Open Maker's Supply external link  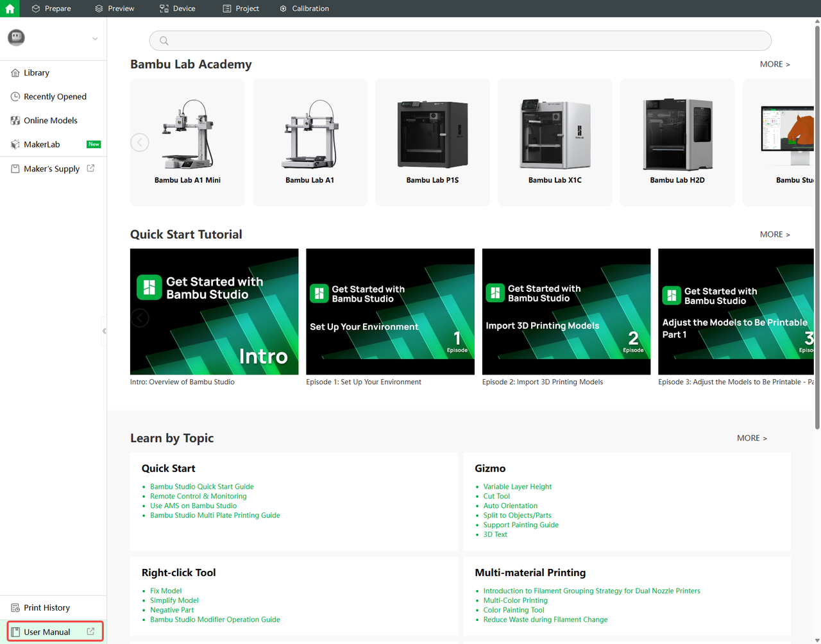point(53,169)
